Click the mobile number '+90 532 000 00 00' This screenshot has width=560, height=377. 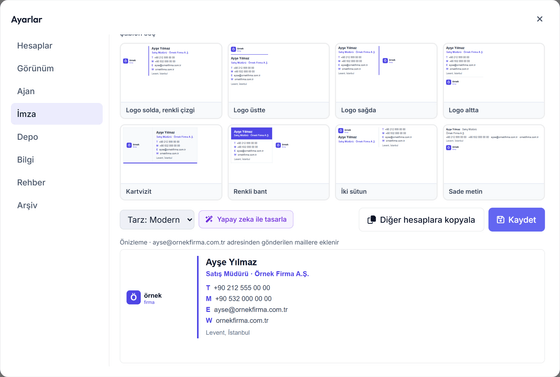(x=243, y=298)
